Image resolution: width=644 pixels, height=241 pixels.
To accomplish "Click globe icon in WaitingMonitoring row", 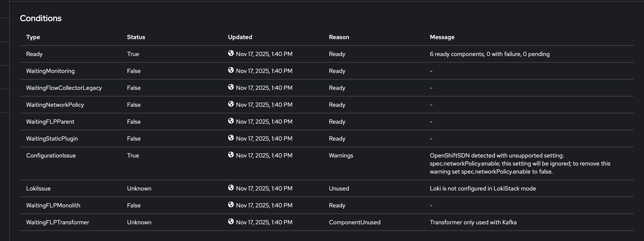I will coord(231,70).
